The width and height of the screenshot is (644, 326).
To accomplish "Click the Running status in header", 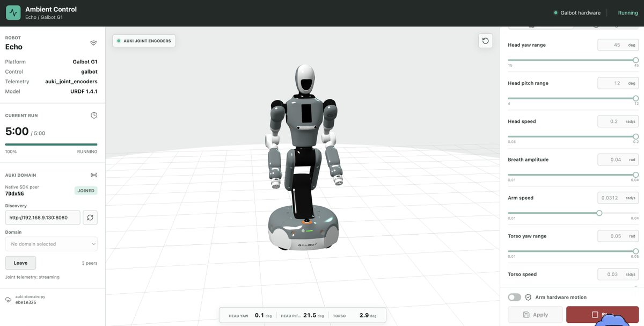I will (628, 13).
